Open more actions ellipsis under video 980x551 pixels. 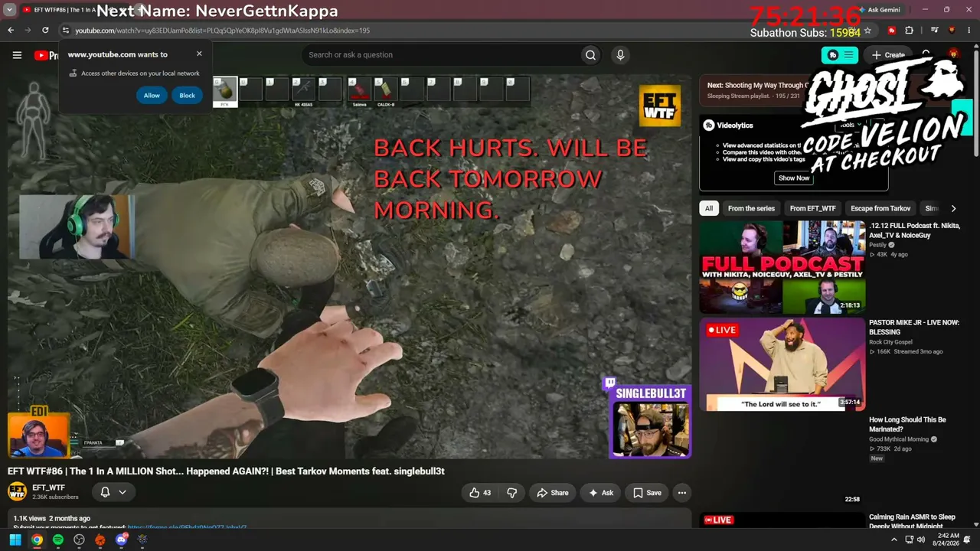pyautogui.click(x=681, y=493)
